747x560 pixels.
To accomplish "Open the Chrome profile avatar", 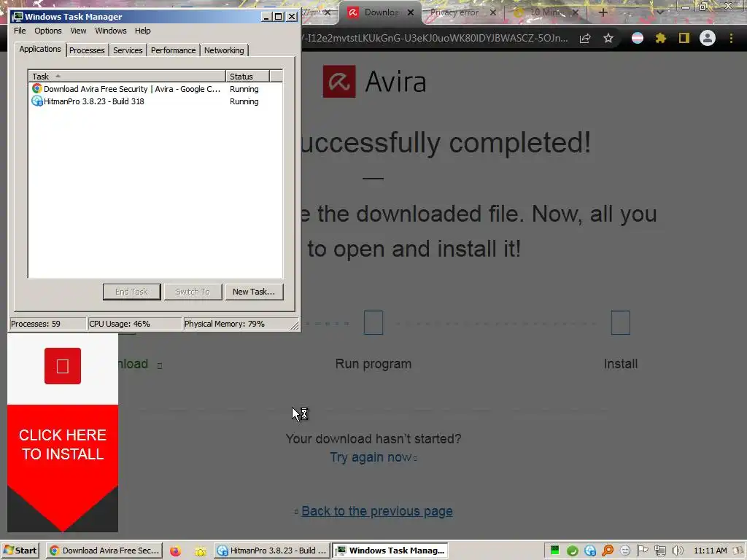I will [x=708, y=38].
